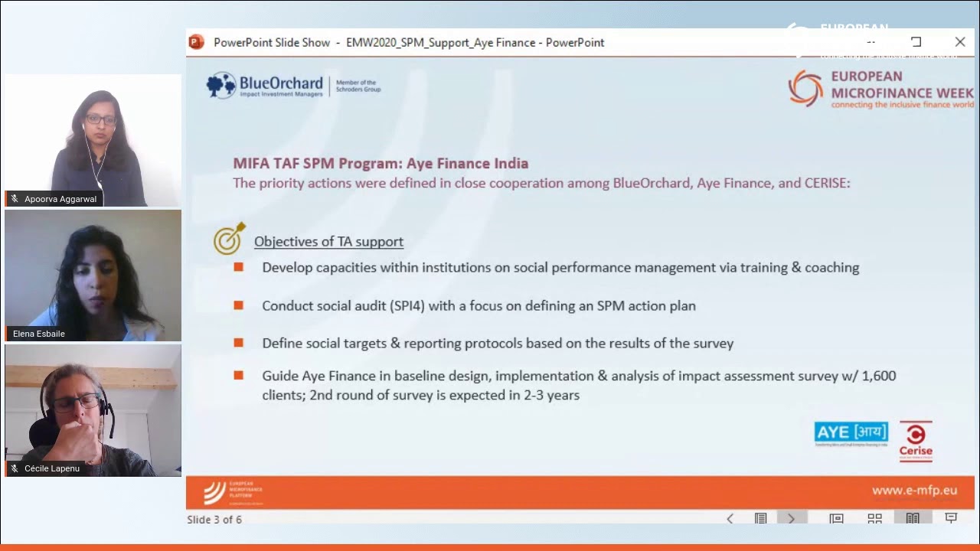The height and width of the screenshot is (551, 980).
Task: Select Apoorva Aggarwal's video tile
Action: pyautogui.click(x=93, y=140)
